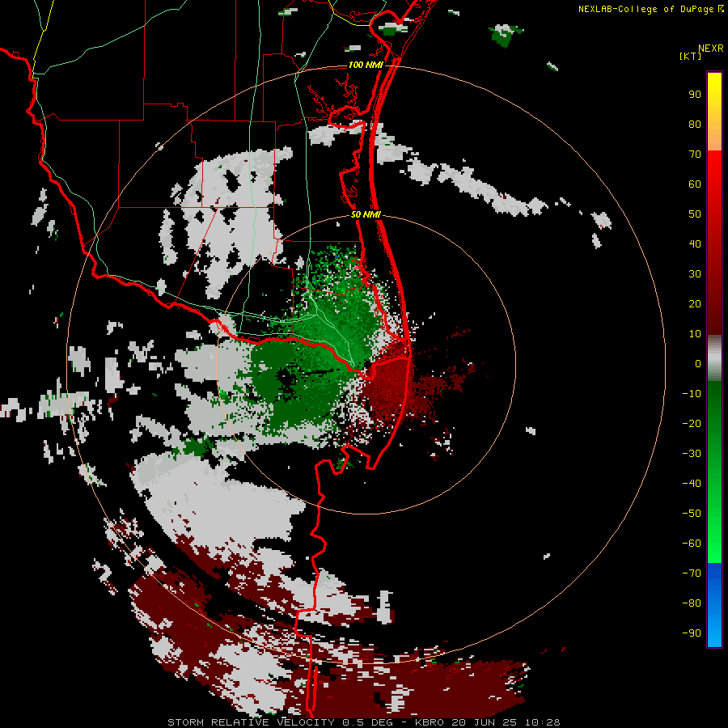
Task: Click the -60 value on the velocity scale
Action: (x=692, y=544)
